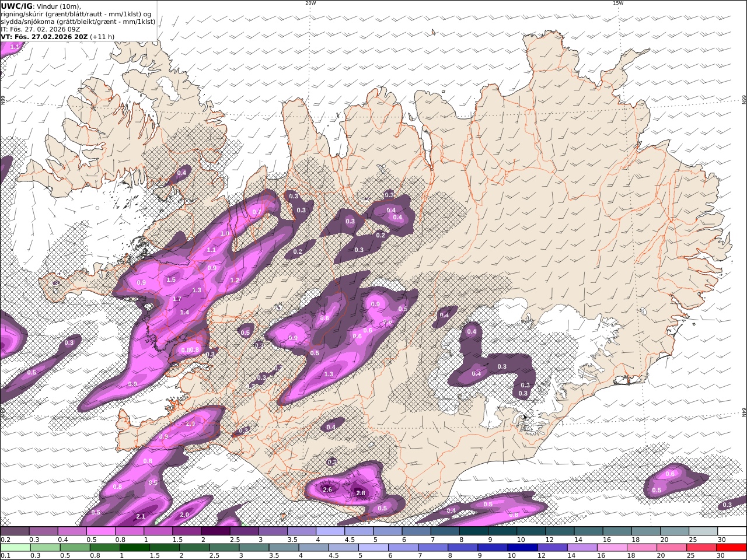The height and width of the screenshot is (560, 747).
Task: Click the 1.2 precipitation value in west Iceland
Action: 235,280
